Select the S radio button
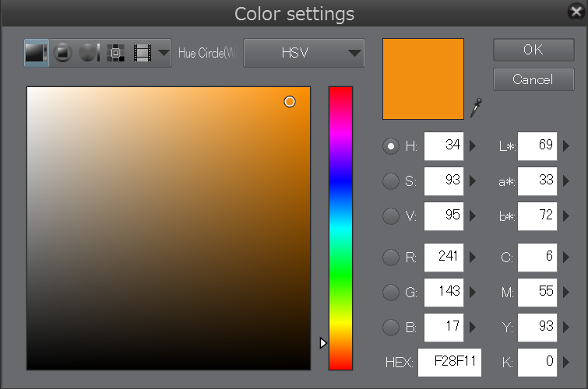 tap(391, 181)
